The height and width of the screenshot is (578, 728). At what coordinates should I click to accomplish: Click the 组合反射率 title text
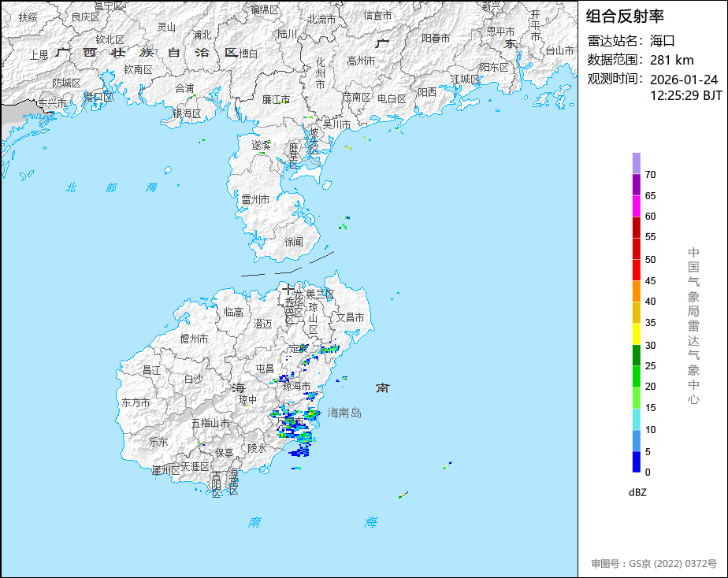click(x=626, y=17)
